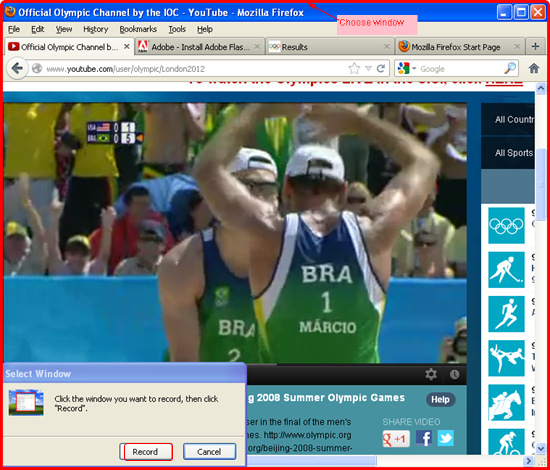Bookmark page with the star icon
The height and width of the screenshot is (470, 550).
pyautogui.click(x=354, y=69)
